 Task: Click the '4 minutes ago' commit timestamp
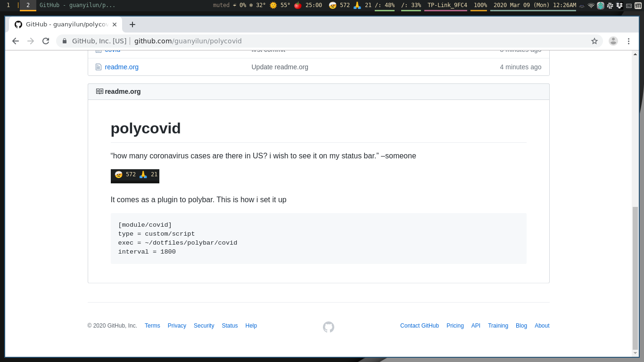tap(520, 67)
